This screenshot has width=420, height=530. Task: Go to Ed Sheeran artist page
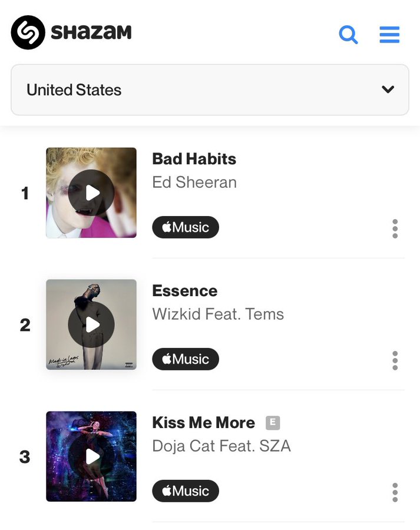[194, 183]
